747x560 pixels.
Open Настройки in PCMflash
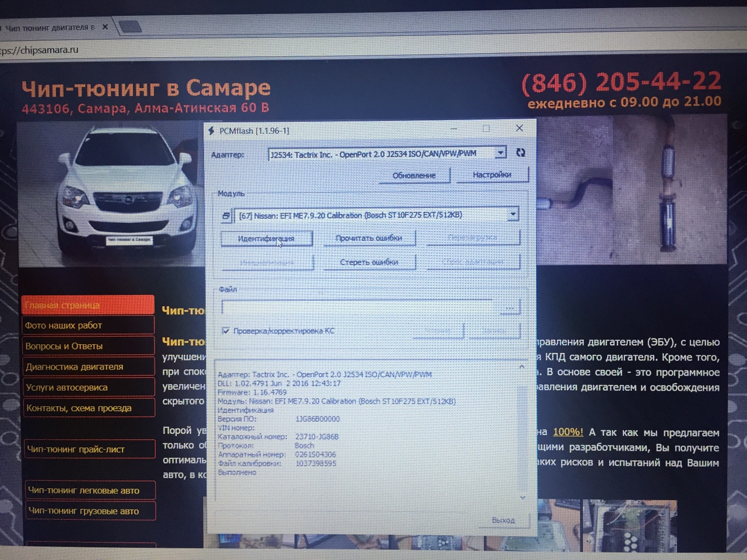492,174
